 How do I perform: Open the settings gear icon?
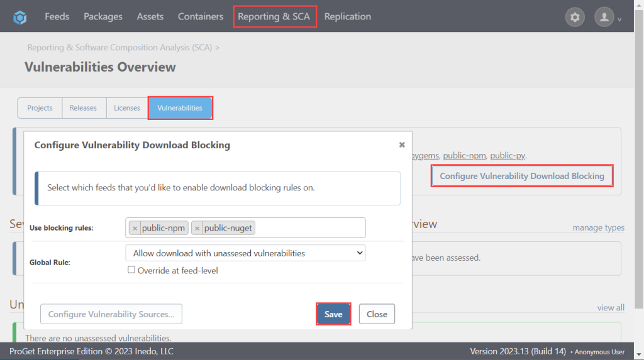click(574, 17)
